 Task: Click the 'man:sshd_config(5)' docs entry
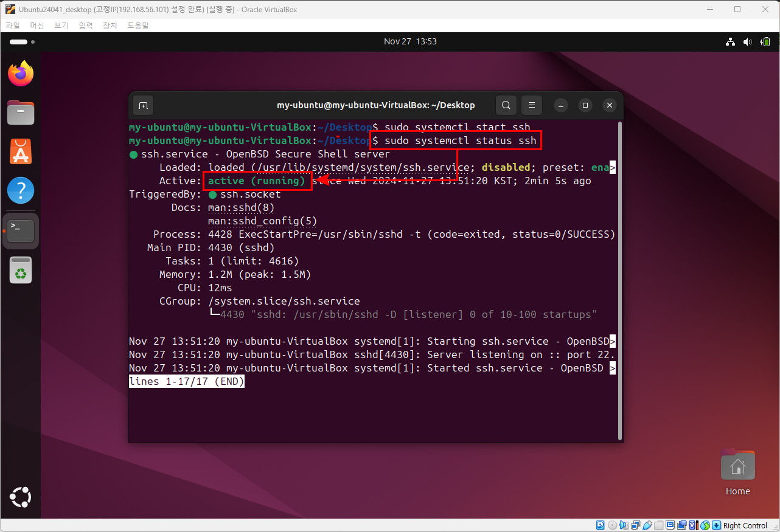click(x=263, y=221)
